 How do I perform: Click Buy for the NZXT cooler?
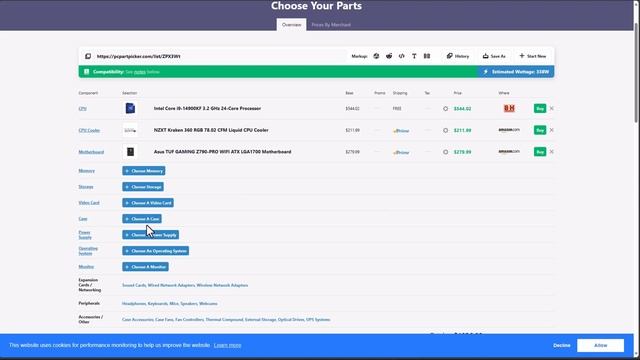click(540, 130)
